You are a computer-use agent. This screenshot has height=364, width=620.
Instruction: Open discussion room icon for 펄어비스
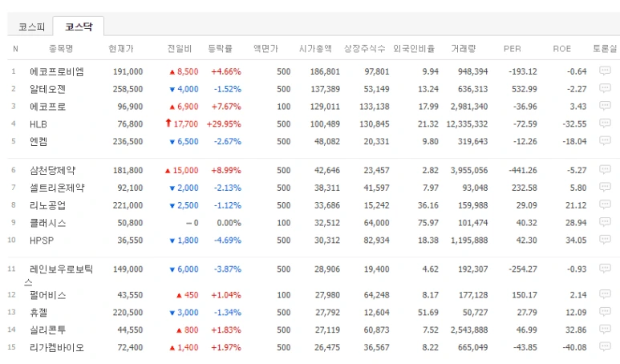tap(605, 294)
